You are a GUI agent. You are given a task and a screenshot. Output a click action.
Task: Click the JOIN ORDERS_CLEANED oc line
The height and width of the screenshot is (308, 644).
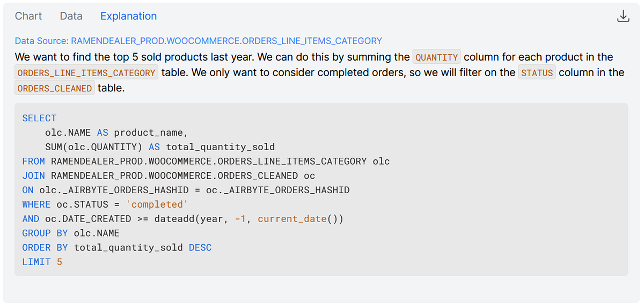pyautogui.click(x=169, y=175)
